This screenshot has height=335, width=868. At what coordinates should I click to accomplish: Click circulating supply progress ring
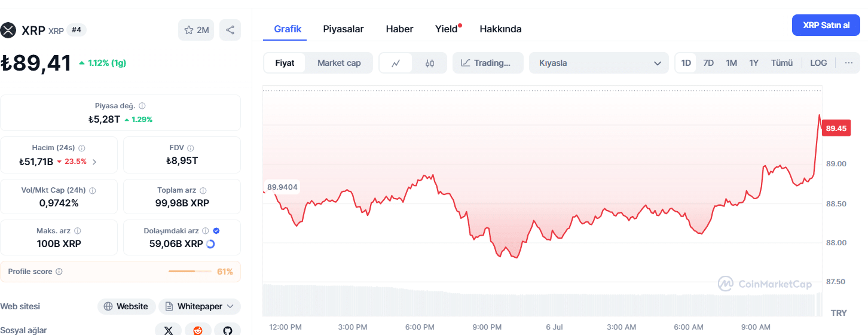pyautogui.click(x=210, y=244)
